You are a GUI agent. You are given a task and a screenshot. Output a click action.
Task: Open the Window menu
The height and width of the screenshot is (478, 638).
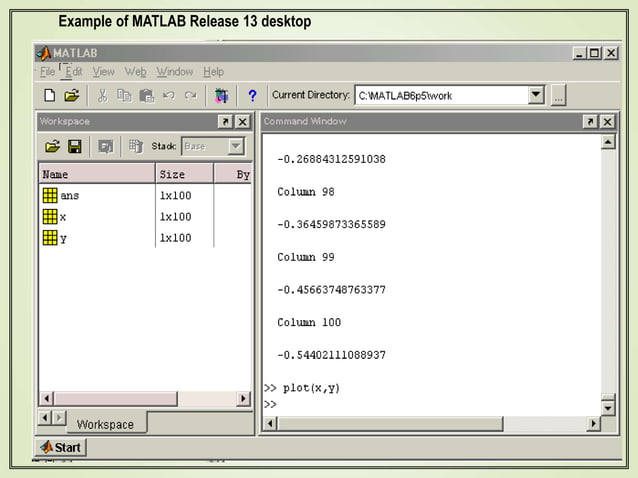coord(175,72)
